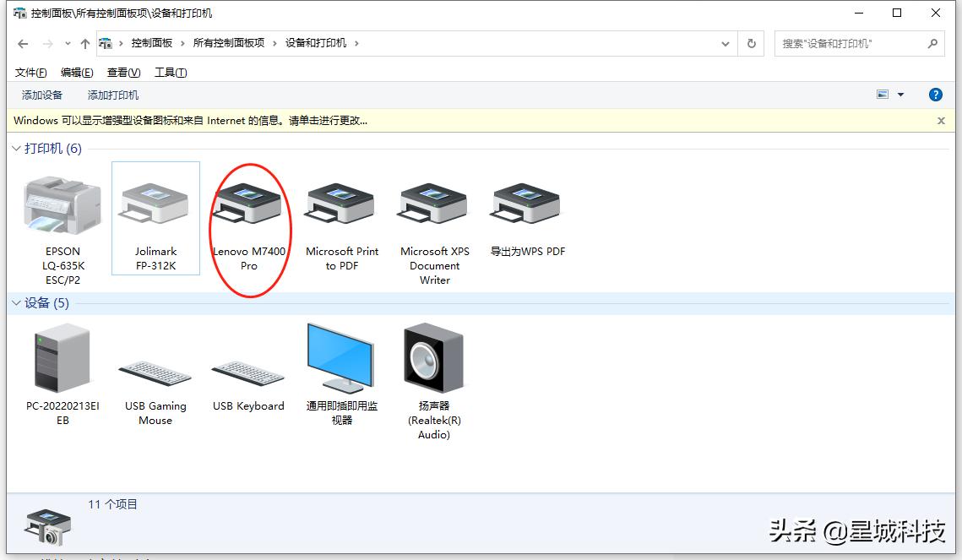
Task: Select the USB Keyboard device
Action: coord(247,359)
